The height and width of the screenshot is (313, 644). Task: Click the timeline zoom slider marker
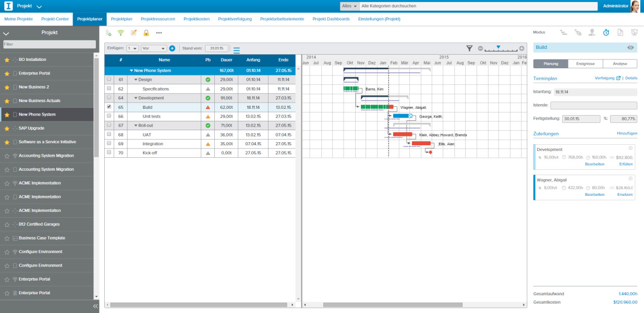click(x=498, y=47)
